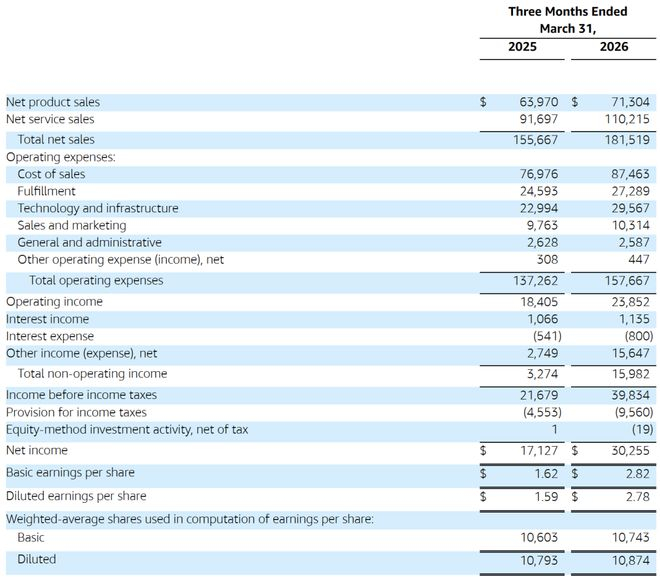The height and width of the screenshot is (579, 660).
Task: Select the Cost of sales label
Action: click(x=51, y=174)
